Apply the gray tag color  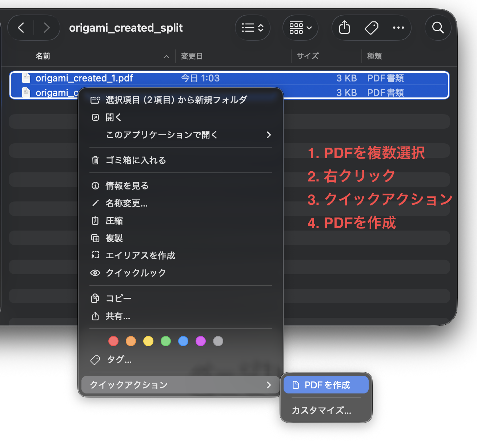tap(218, 341)
